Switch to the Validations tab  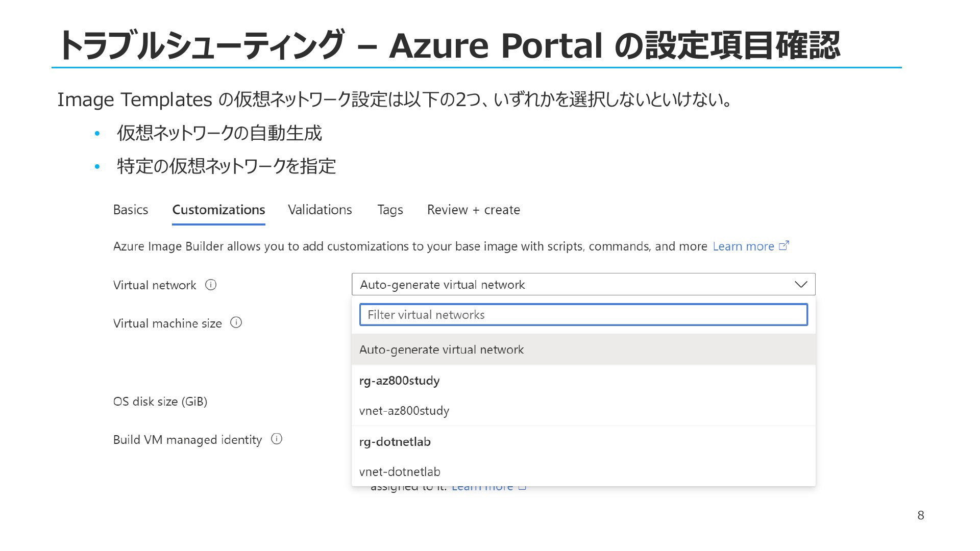tap(320, 210)
